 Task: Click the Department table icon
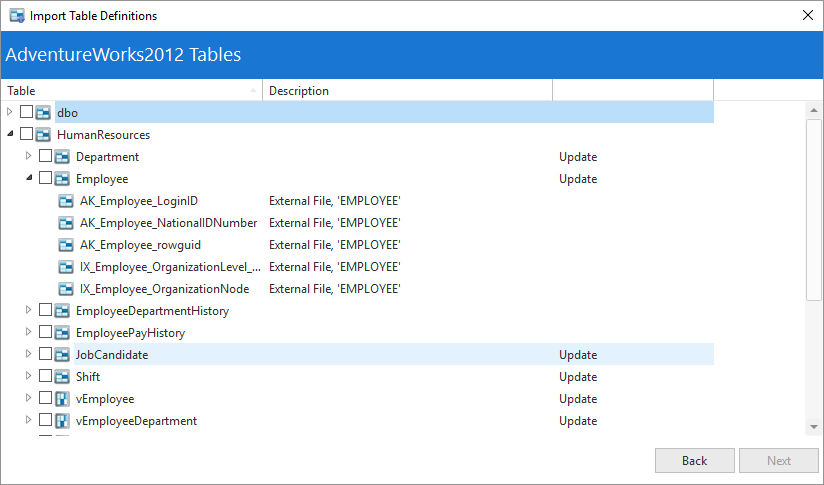click(62, 157)
